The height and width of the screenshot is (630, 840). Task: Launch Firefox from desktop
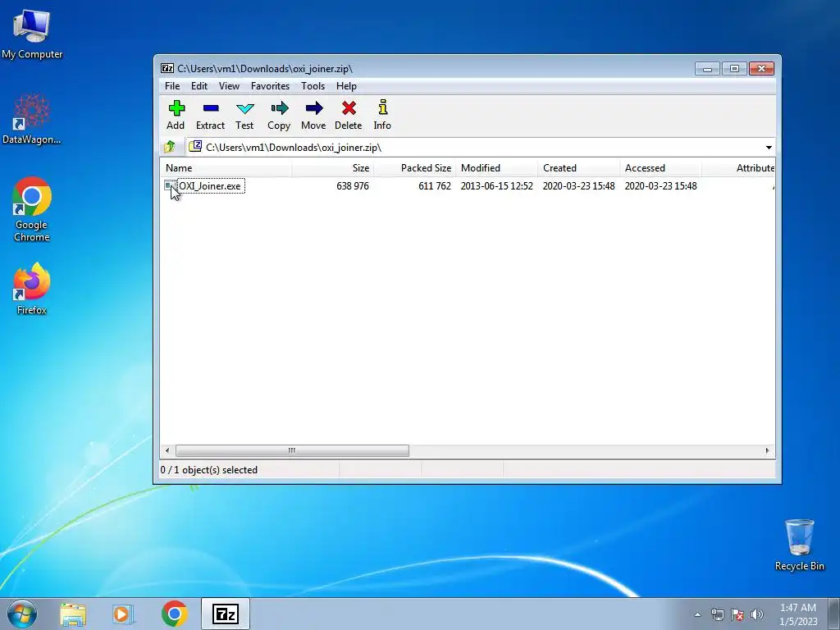[32, 289]
